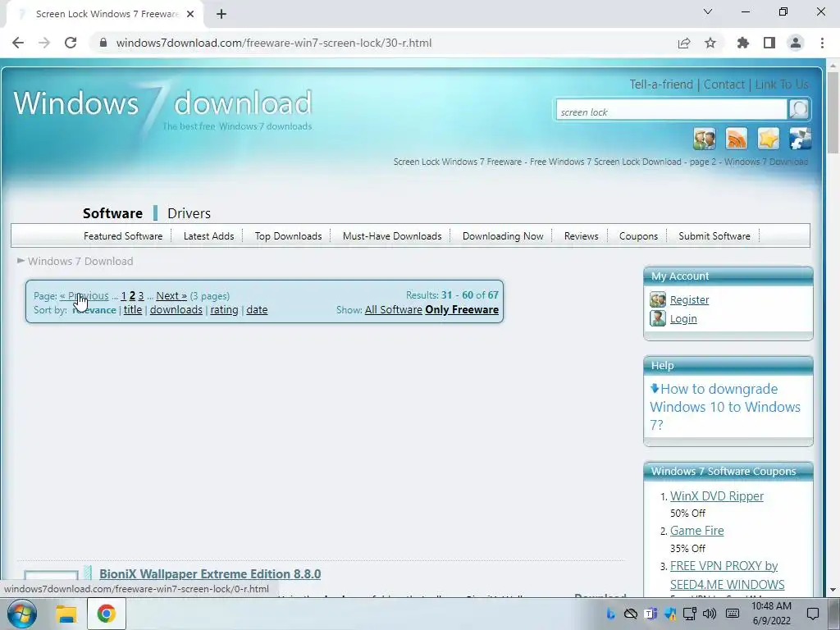840x630 pixels.
Task: Select the Software tab
Action: pos(112,213)
